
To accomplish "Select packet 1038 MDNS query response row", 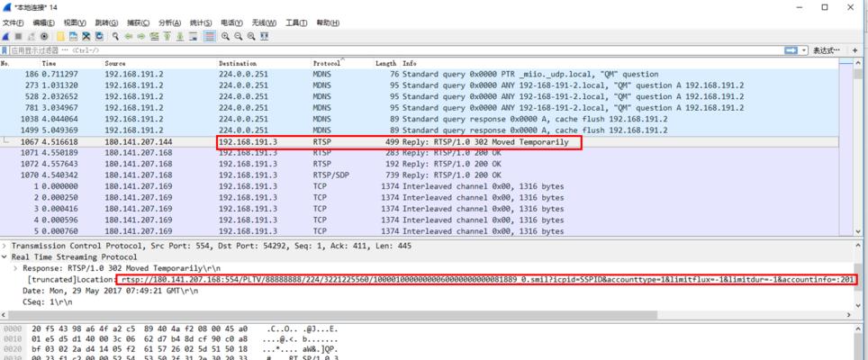I will pyautogui.click(x=419, y=119).
